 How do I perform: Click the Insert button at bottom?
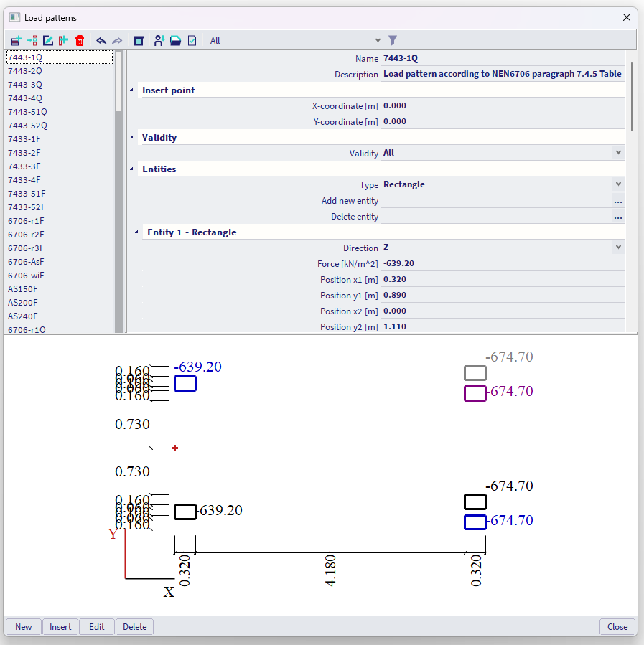60,627
